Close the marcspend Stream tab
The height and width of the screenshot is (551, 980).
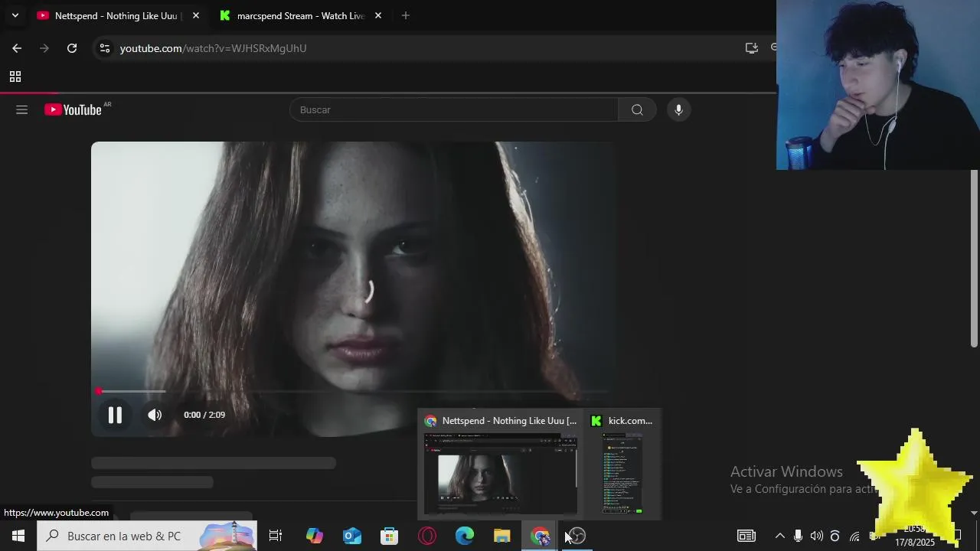click(378, 15)
